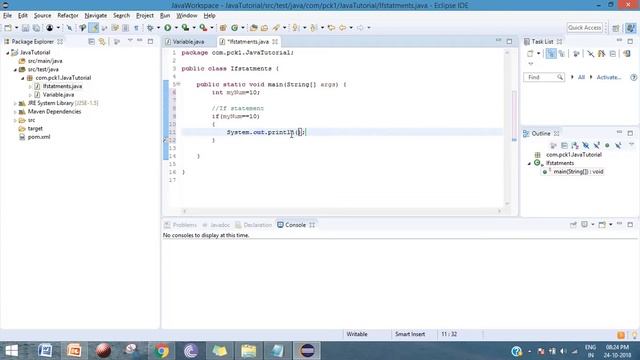The image size is (640, 360).
Task: Click the Coverage run icon
Action: tap(185, 28)
